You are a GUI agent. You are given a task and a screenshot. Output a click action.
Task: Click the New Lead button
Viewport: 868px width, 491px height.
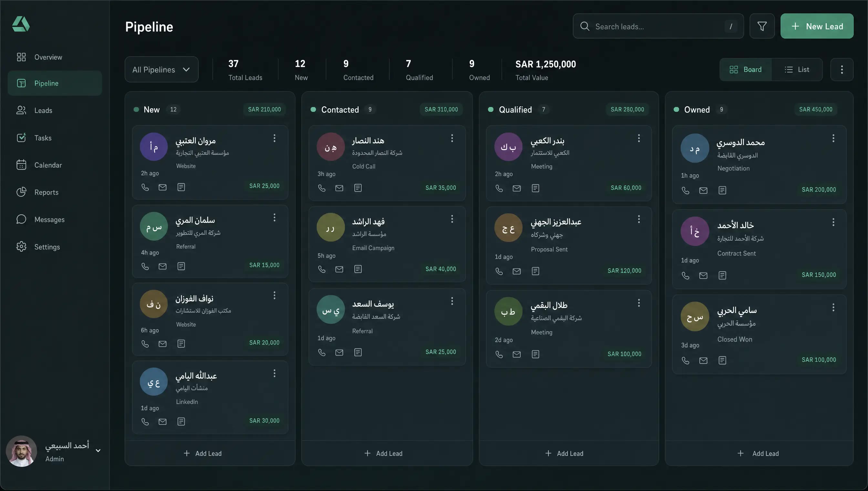point(817,26)
